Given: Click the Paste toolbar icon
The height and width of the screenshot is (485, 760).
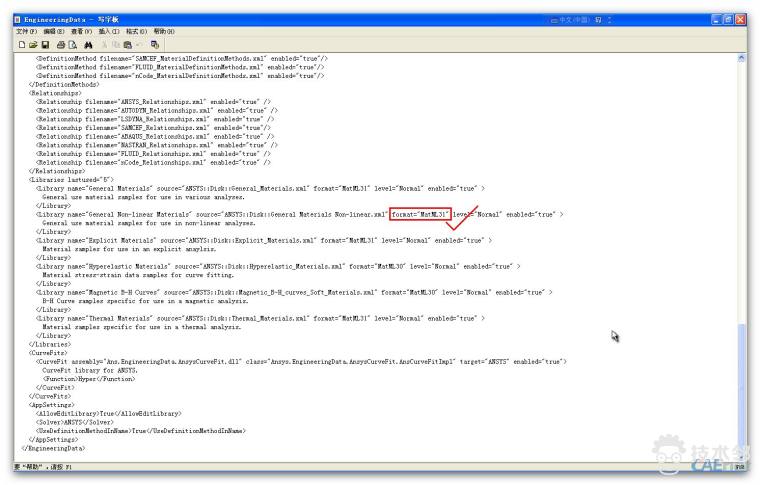Looking at the screenshot, I should coord(128,45).
